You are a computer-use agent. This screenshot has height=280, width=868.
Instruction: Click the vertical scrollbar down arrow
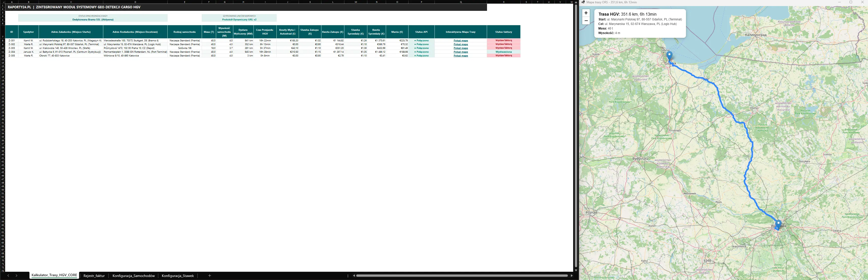tap(576, 270)
